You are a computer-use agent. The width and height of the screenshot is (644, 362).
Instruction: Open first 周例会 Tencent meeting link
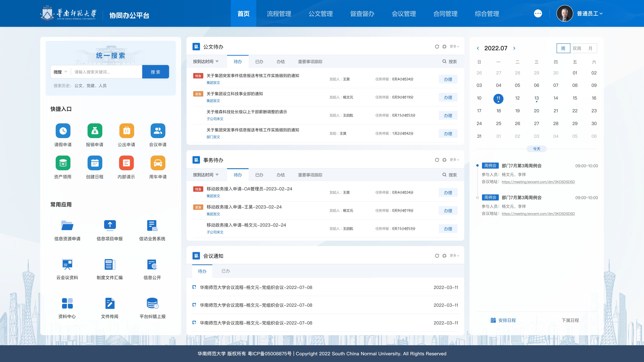click(x=538, y=182)
